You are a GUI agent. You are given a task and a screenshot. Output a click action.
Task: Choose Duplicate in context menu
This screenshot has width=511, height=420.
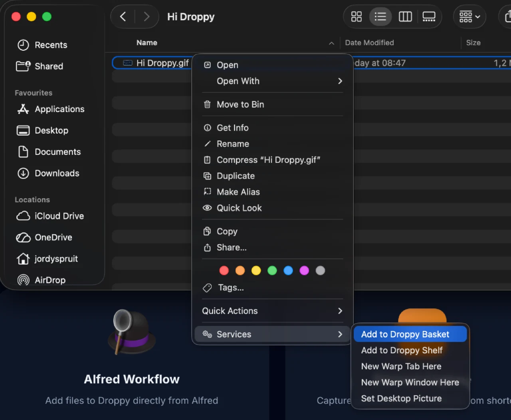(x=273, y=176)
